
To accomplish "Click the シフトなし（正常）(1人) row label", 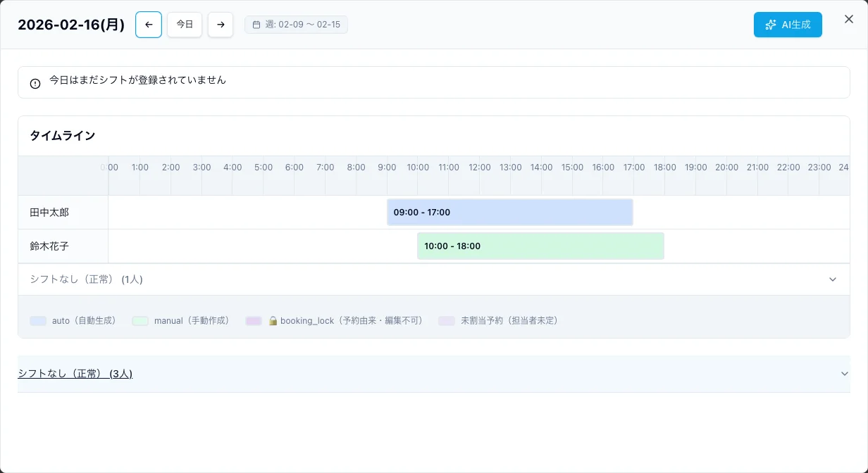I will (x=86, y=279).
